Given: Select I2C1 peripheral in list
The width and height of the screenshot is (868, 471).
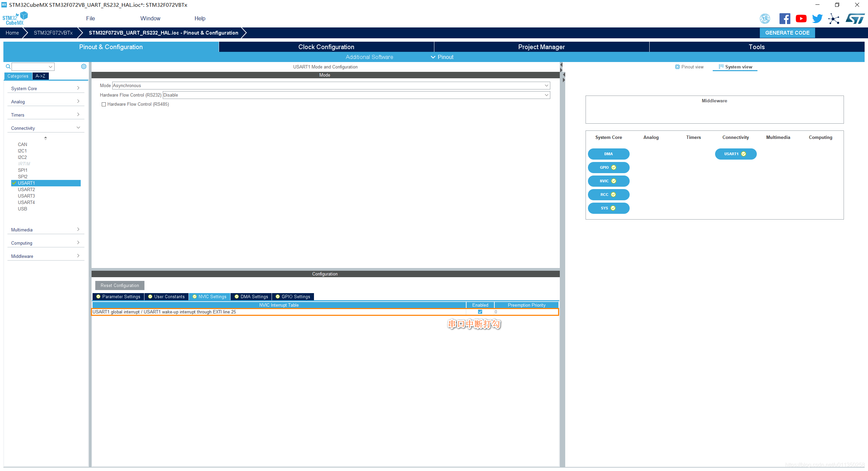Looking at the screenshot, I should point(22,151).
